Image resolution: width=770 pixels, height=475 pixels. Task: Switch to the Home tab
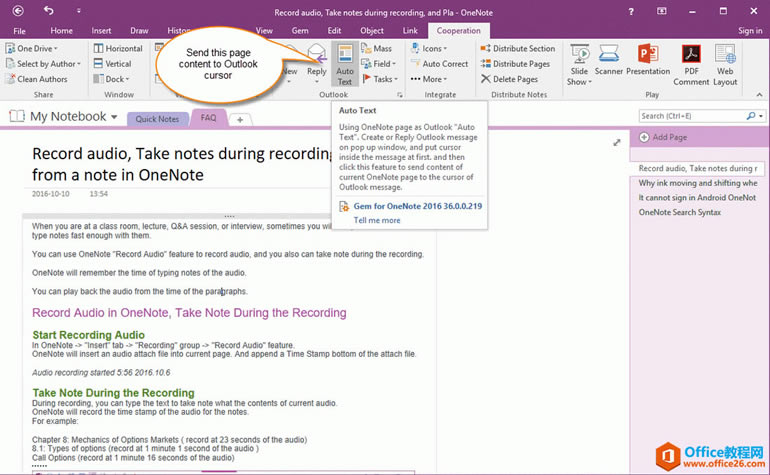coord(61,30)
